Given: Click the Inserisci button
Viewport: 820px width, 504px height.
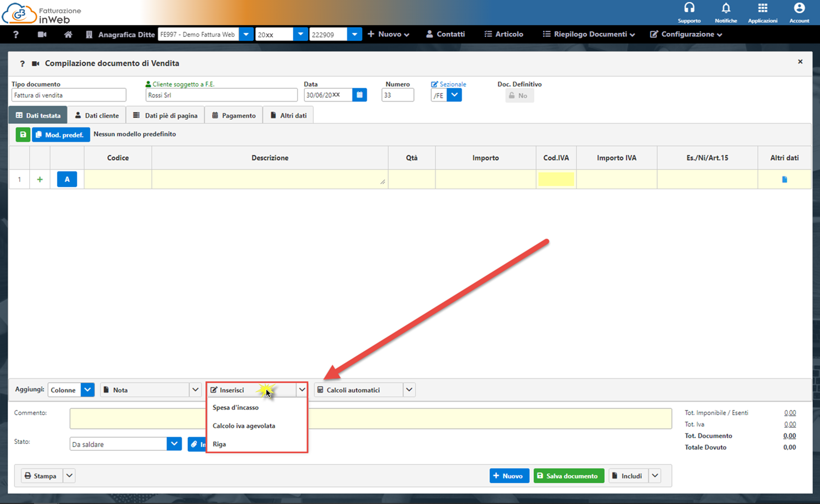Looking at the screenshot, I should click(252, 390).
